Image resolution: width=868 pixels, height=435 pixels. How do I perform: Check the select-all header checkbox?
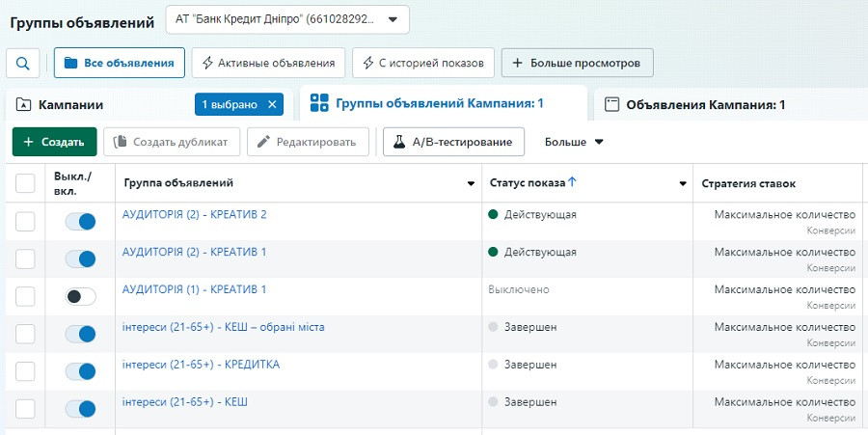25,183
